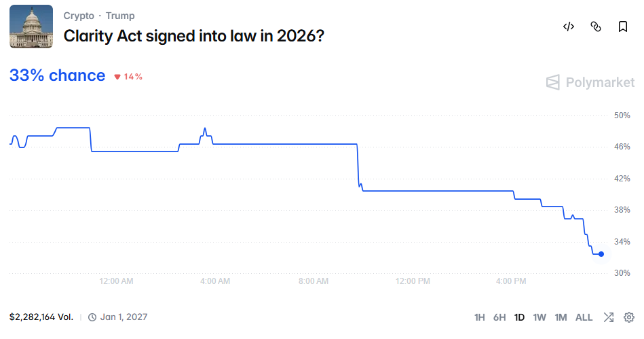Click the market title heading

coord(194,36)
